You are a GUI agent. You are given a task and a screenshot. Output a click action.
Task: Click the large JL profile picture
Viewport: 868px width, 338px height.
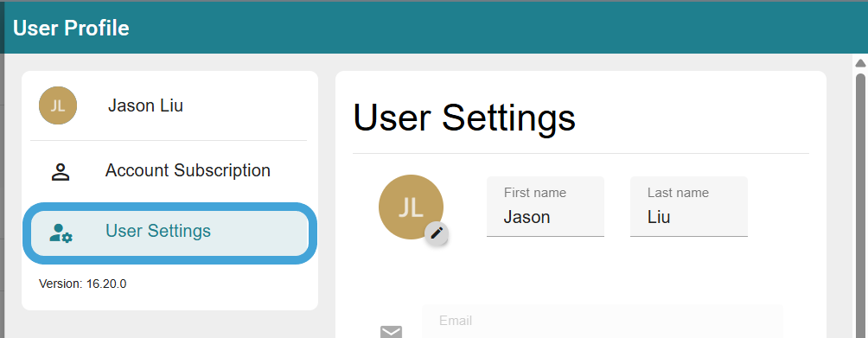411,207
